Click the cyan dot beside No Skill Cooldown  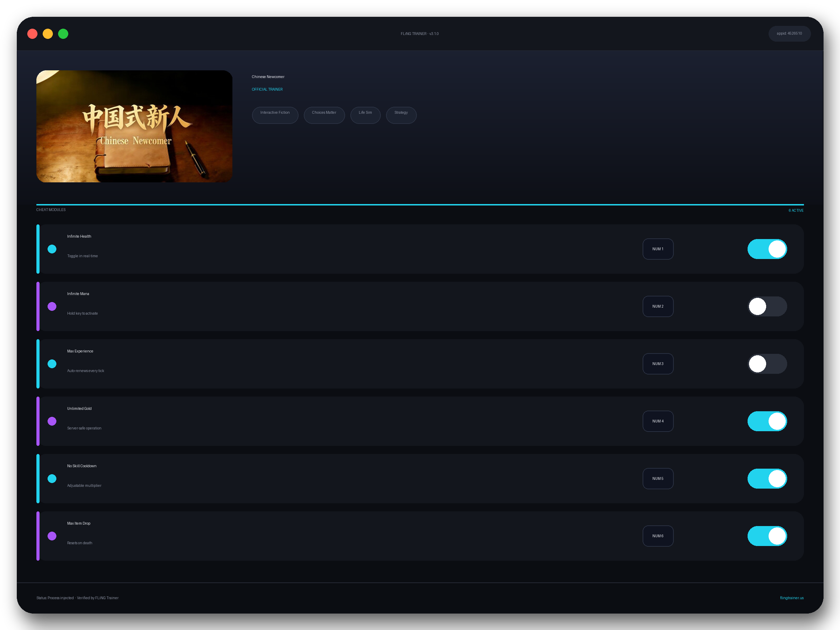pos(52,478)
